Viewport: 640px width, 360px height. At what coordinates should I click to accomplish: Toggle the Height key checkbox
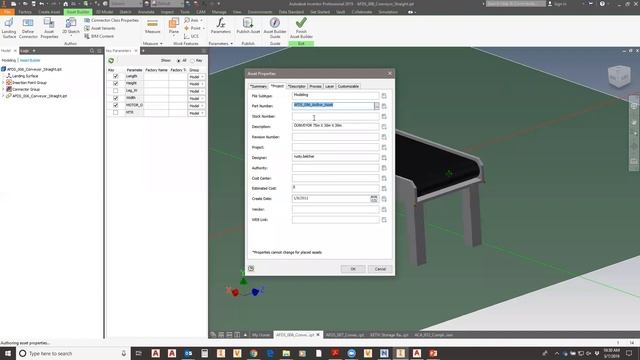click(x=116, y=83)
